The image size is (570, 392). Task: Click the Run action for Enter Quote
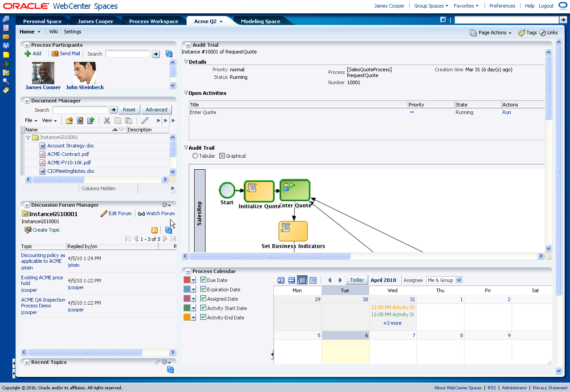(506, 112)
